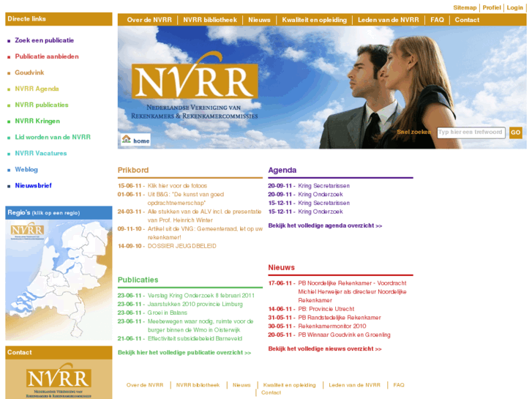
Task: Open Effectiviteit subsidiebeleid Barneveld
Action: coord(195,338)
